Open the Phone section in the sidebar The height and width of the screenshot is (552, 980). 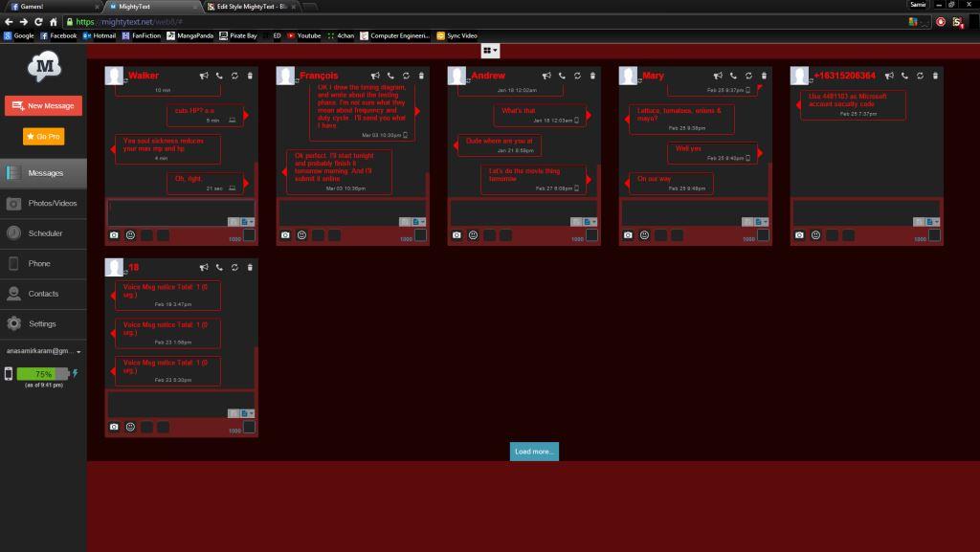coord(43,263)
